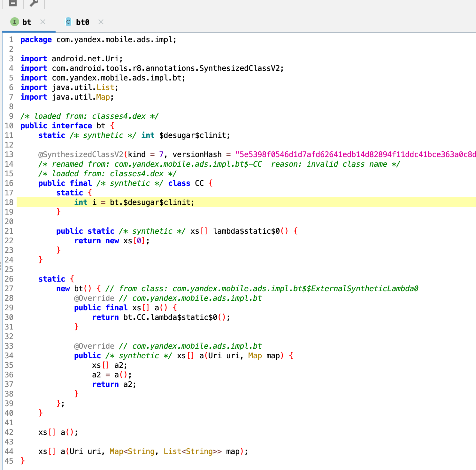
Task: Click the sources/document icon in the top toolbar
Action: click(x=13, y=4)
